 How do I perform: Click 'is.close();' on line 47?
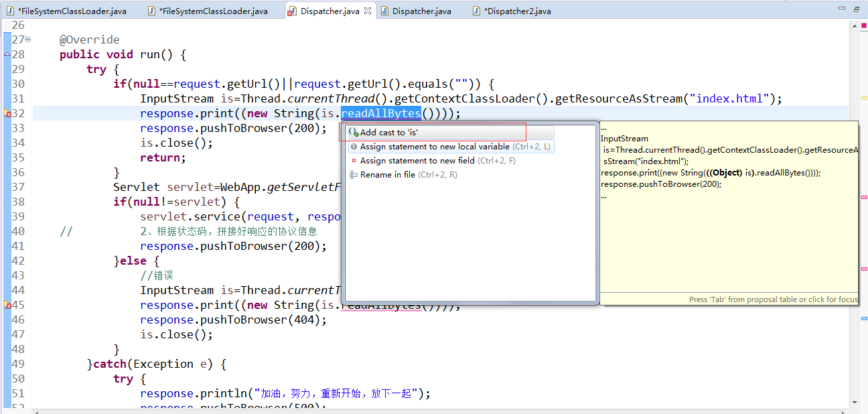click(177, 335)
